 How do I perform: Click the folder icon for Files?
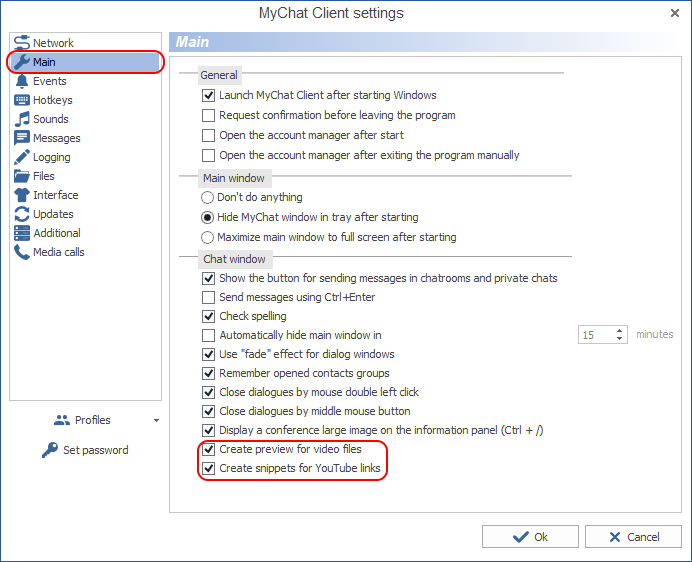tap(22, 176)
